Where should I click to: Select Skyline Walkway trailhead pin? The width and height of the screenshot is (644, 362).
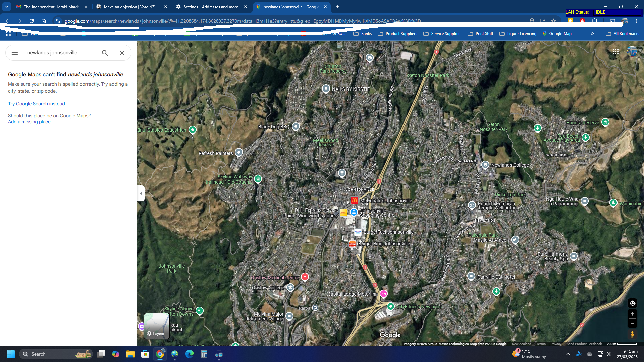pyautogui.click(x=258, y=179)
